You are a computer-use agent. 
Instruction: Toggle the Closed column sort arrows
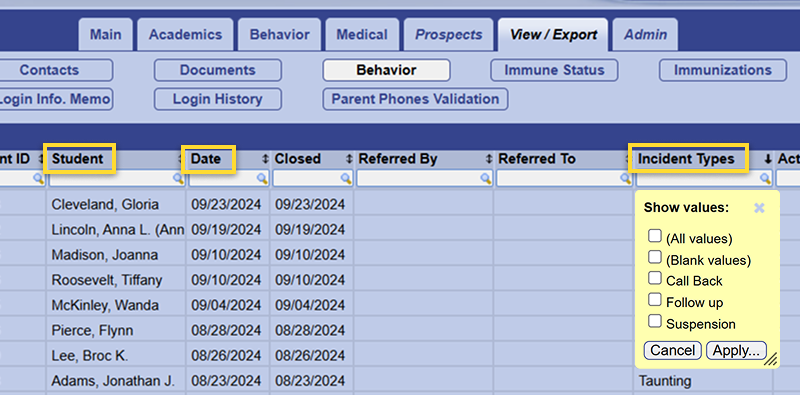(349, 159)
